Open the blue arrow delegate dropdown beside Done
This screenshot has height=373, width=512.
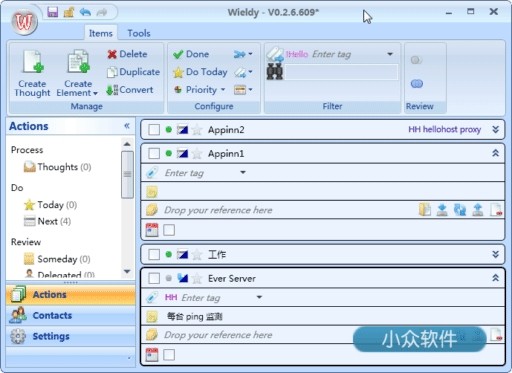pyautogui.click(x=243, y=54)
